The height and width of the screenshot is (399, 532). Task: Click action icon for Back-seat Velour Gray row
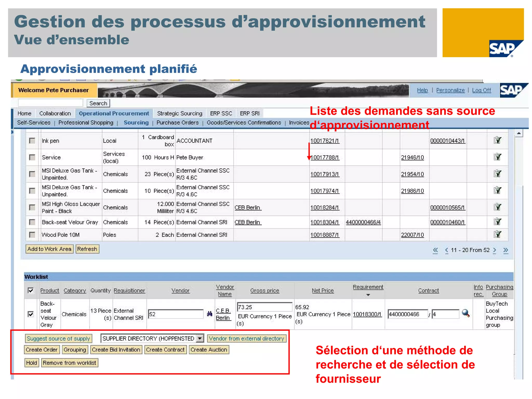(x=497, y=222)
